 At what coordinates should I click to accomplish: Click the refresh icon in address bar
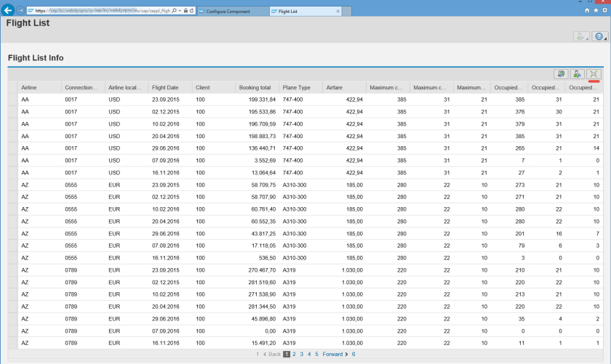click(x=191, y=12)
